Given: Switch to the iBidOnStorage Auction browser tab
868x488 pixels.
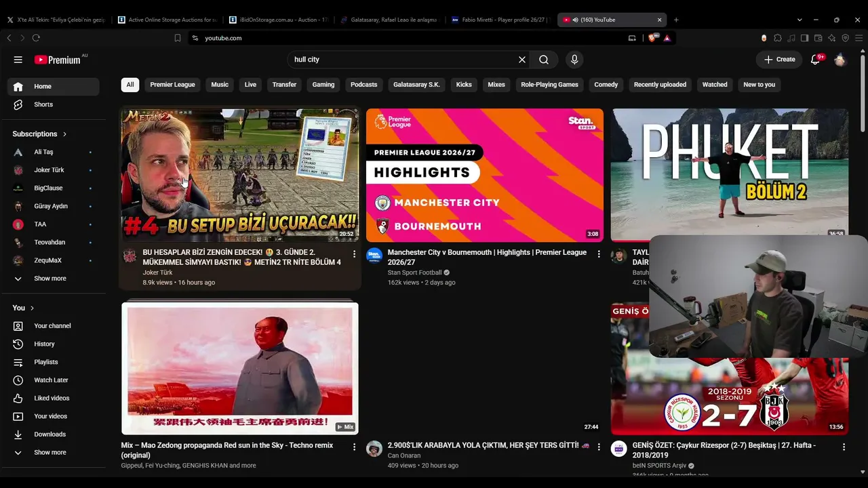Looking at the screenshot, I should (279, 20).
